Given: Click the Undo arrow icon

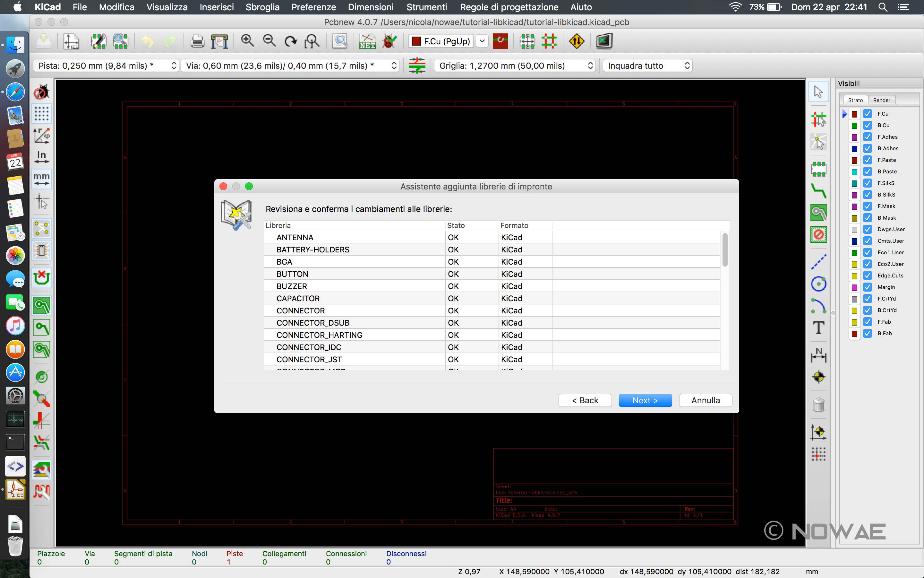Looking at the screenshot, I should pyautogui.click(x=147, y=41).
